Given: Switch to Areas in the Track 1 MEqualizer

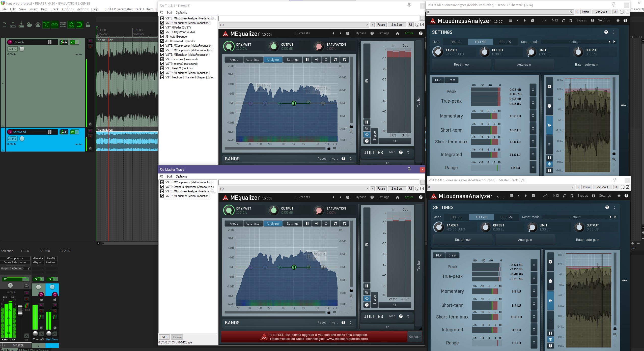Looking at the screenshot, I should (234, 60).
